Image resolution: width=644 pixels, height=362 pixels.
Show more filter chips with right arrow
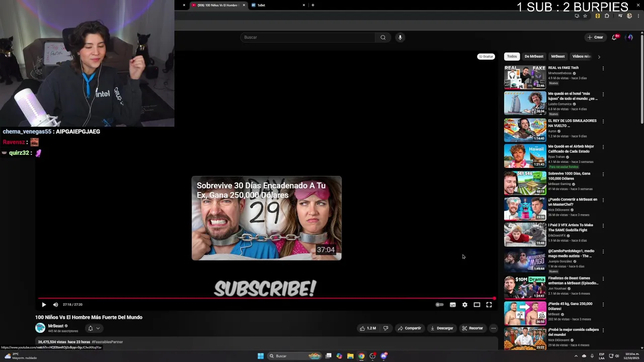pos(599,57)
